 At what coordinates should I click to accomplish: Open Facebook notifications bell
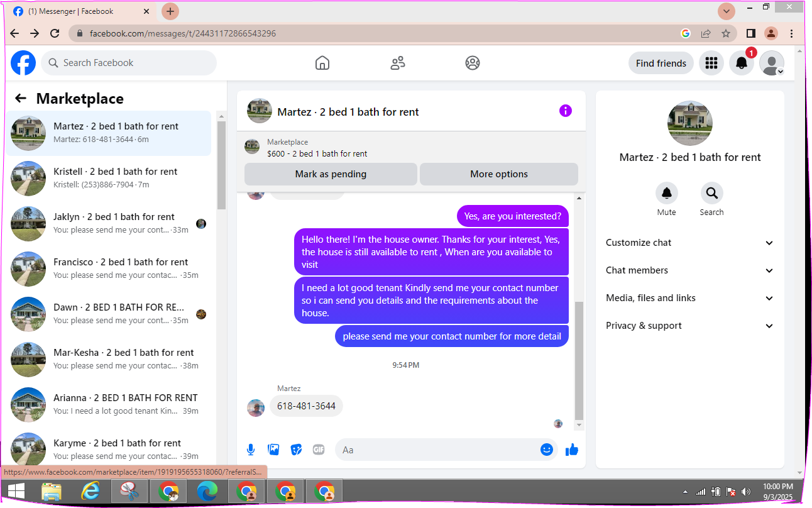coord(742,63)
